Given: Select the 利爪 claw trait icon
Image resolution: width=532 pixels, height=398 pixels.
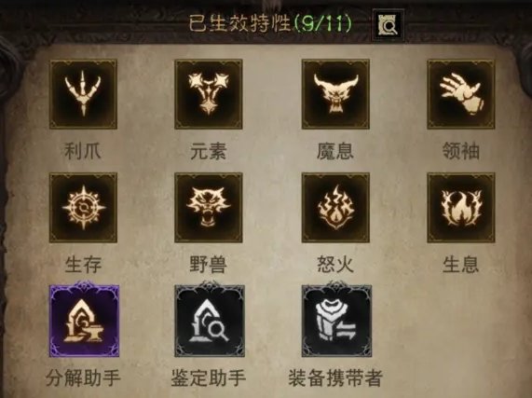Looking at the screenshot, I should pyautogui.click(x=83, y=94).
